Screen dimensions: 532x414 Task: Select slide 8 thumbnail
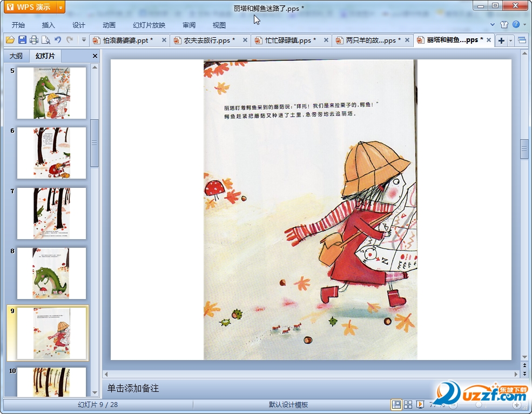[x=51, y=273]
